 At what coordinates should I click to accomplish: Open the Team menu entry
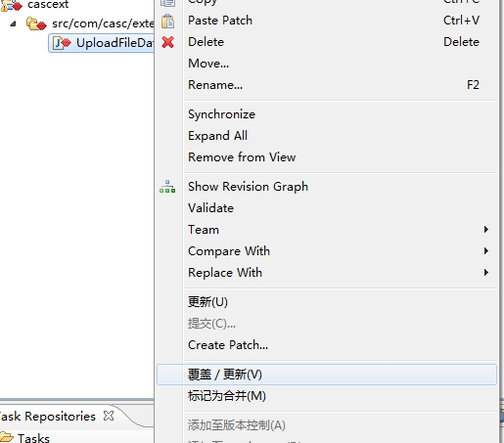coord(327,230)
